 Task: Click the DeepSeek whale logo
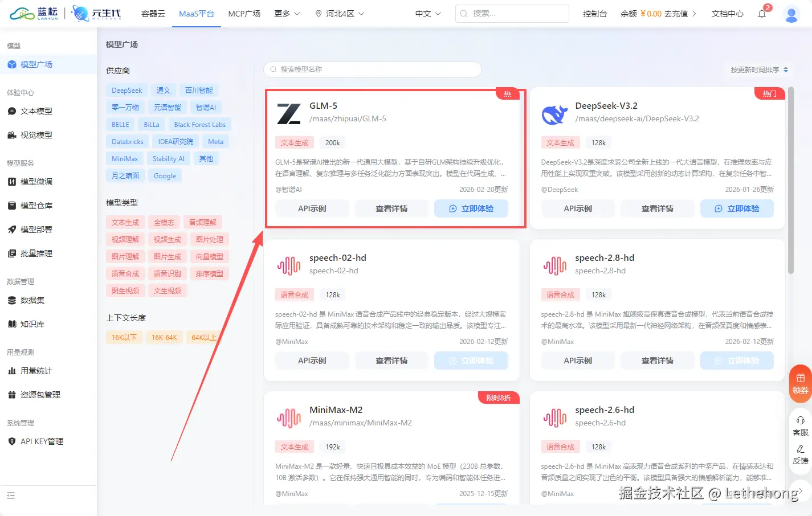[554, 114]
